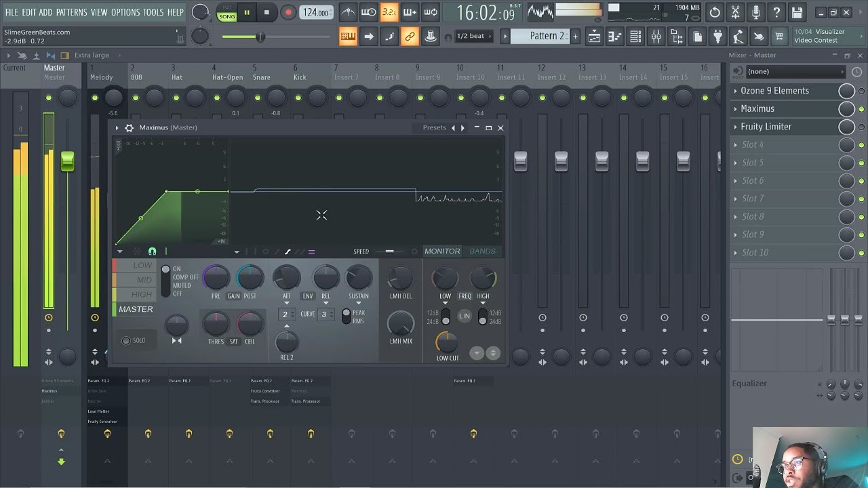
Task: Click the undo history icon
Action: pos(715,12)
